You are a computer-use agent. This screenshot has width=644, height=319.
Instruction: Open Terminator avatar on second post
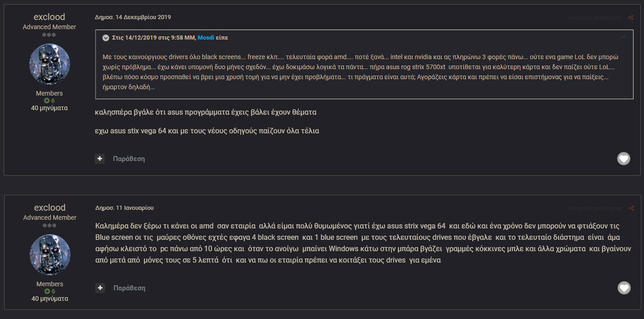coord(50,255)
